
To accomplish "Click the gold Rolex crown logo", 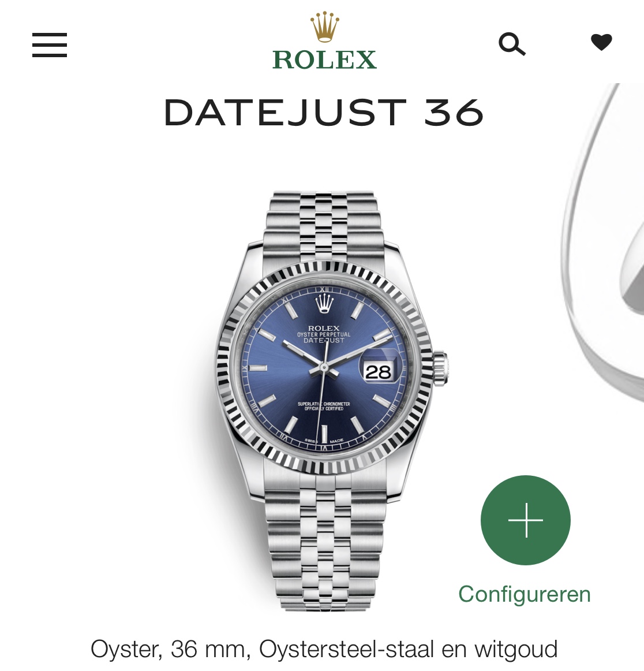I will 324,27.
